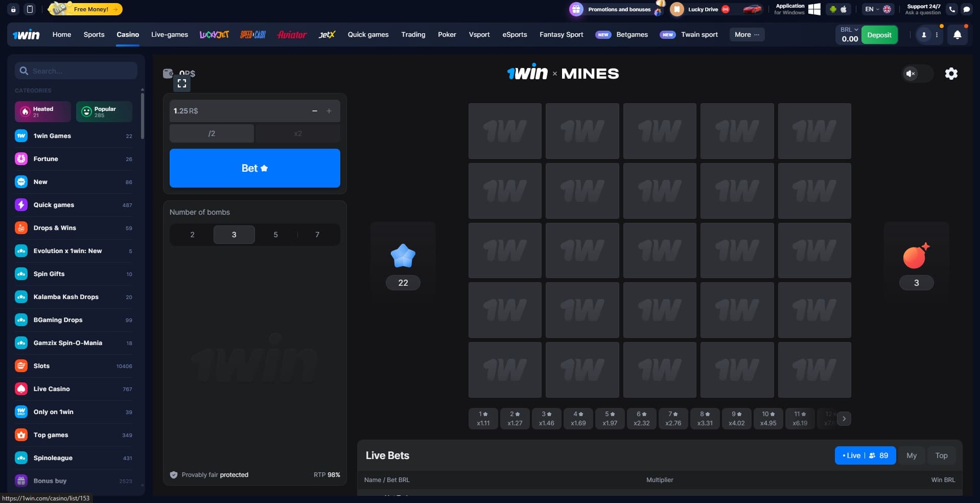Show next multipliers with arrow

[x=844, y=419]
